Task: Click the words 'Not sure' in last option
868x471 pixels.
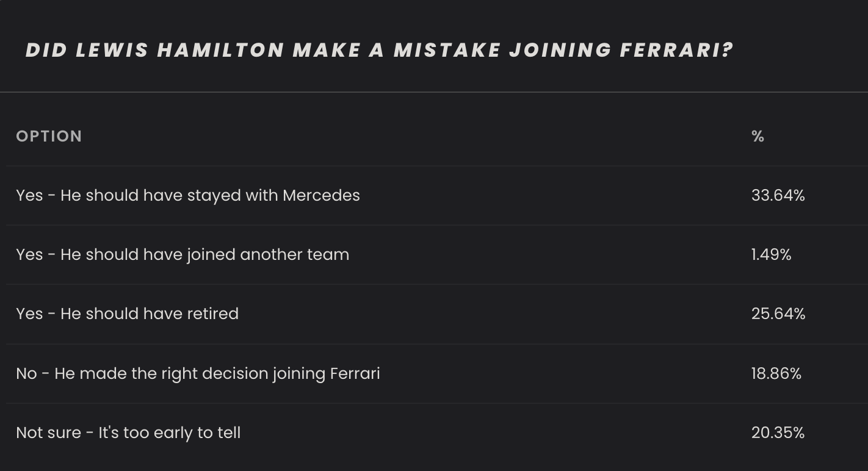Action: (x=48, y=433)
